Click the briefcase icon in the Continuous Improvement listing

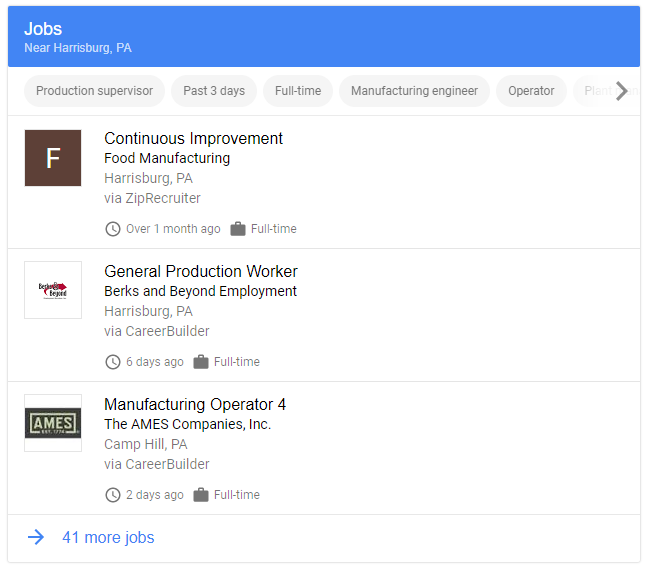238,229
